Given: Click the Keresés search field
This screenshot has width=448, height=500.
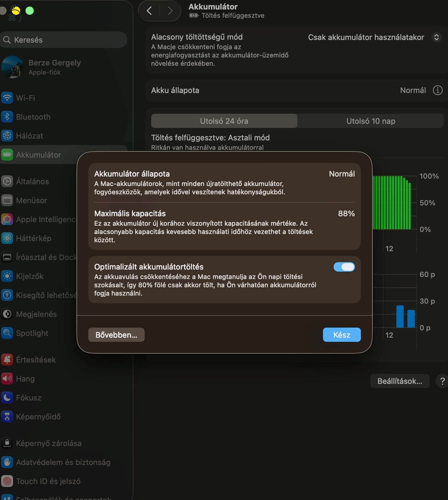Looking at the screenshot, I should (x=64, y=40).
